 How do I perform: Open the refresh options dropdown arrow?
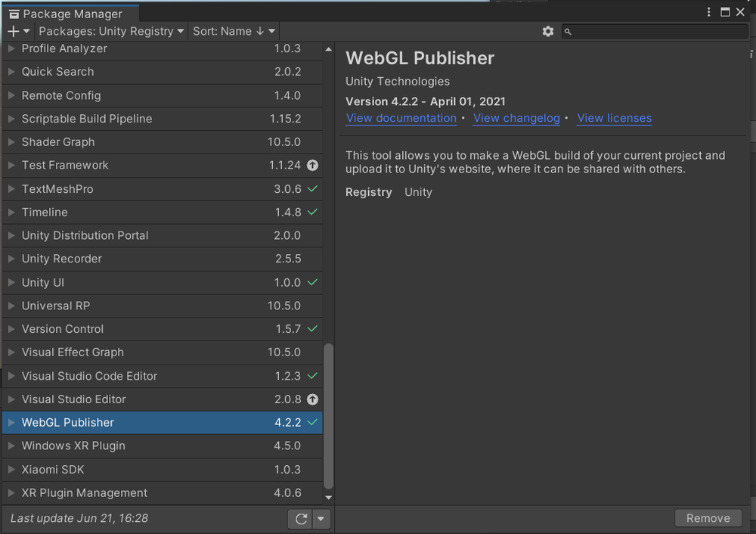click(x=321, y=519)
